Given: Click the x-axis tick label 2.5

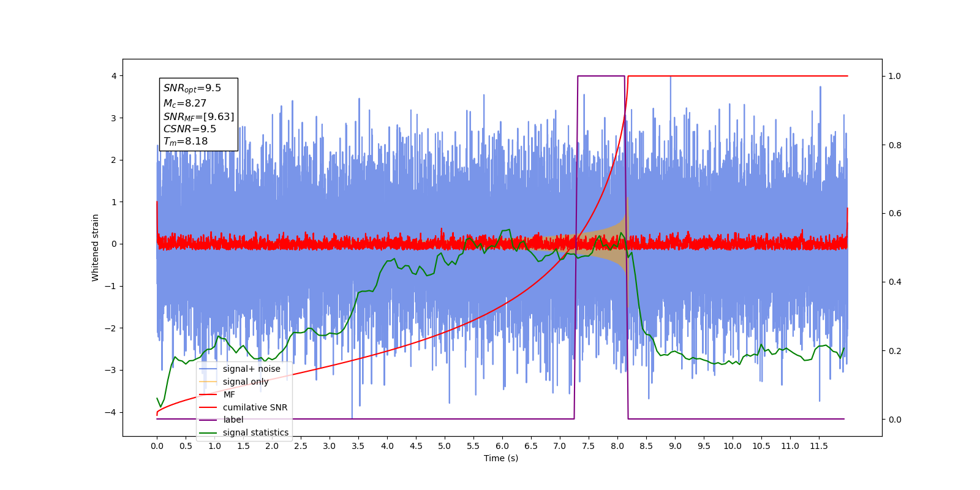Looking at the screenshot, I should (x=301, y=446).
